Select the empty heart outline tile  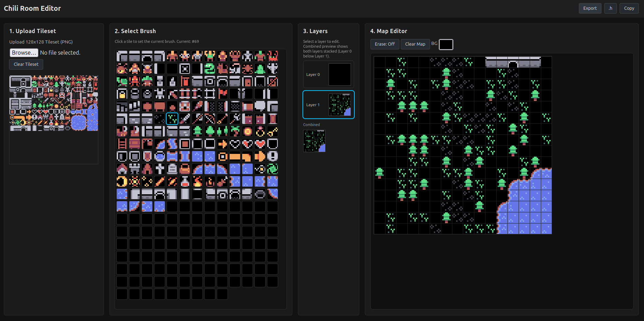click(235, 144)
